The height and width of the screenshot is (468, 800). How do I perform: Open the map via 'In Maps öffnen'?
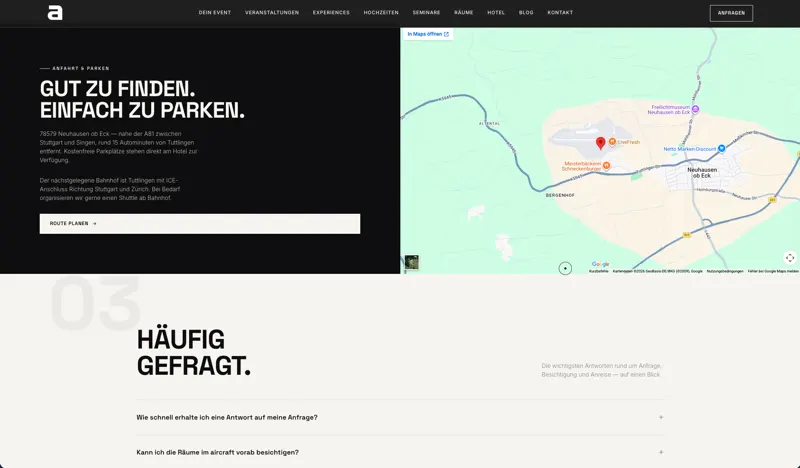pos(428,34)
